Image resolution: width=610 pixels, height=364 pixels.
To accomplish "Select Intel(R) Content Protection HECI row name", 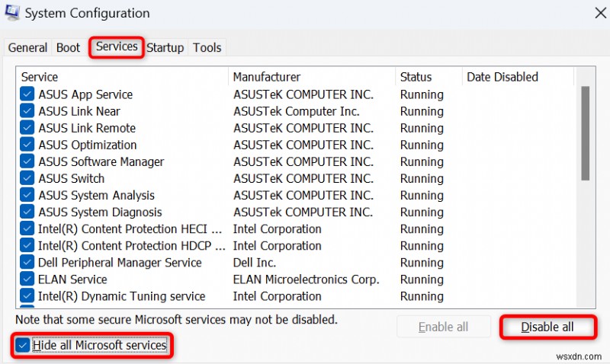I will 130,228.
